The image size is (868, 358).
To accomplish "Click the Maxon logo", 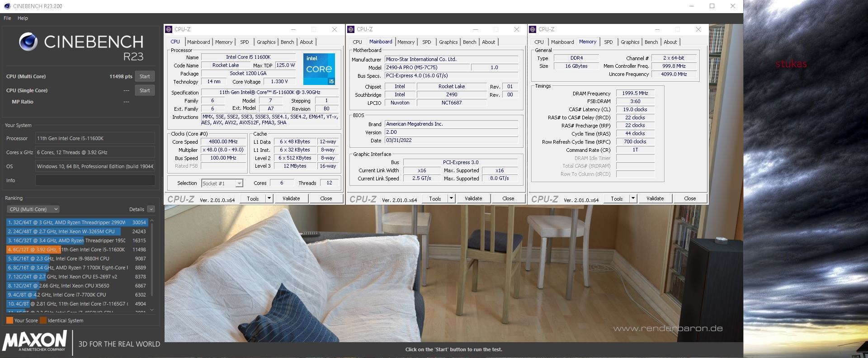I will (x=35, y=341).
